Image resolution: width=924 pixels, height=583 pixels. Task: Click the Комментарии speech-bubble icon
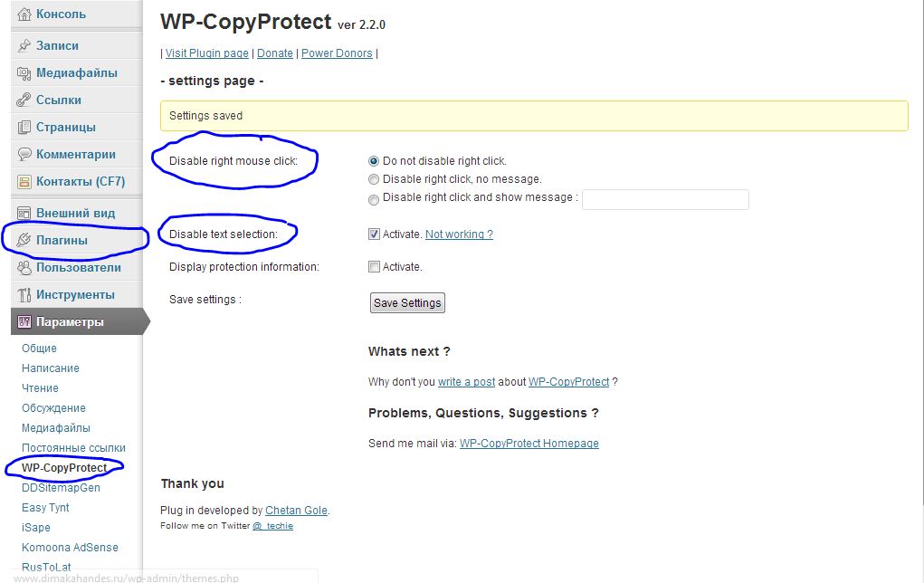click(24, 155)
